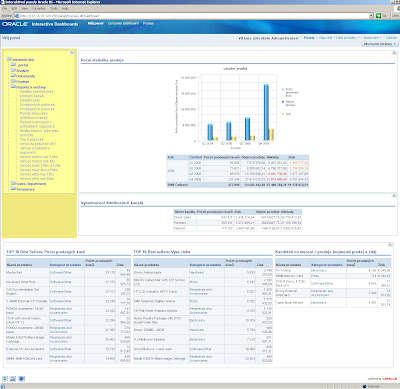This screenshot has width=400, height=389.
Task: Open the Help menu
Action: coord(65,8)
